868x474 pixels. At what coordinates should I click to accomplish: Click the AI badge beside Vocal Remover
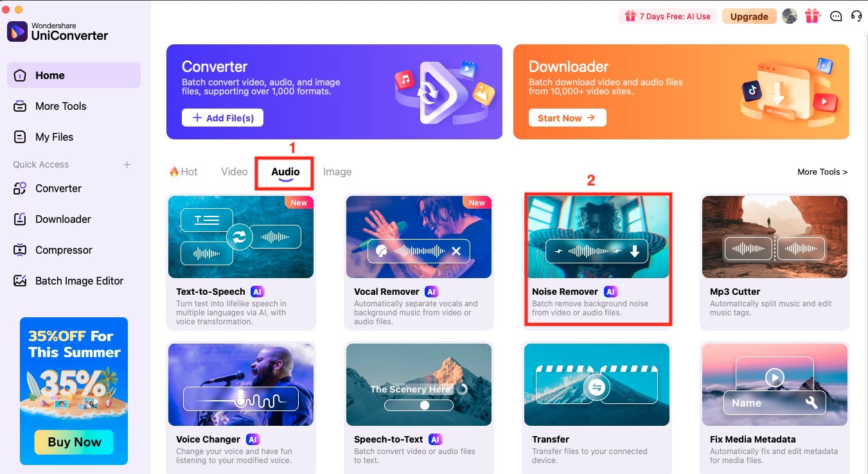pos(431,292)
